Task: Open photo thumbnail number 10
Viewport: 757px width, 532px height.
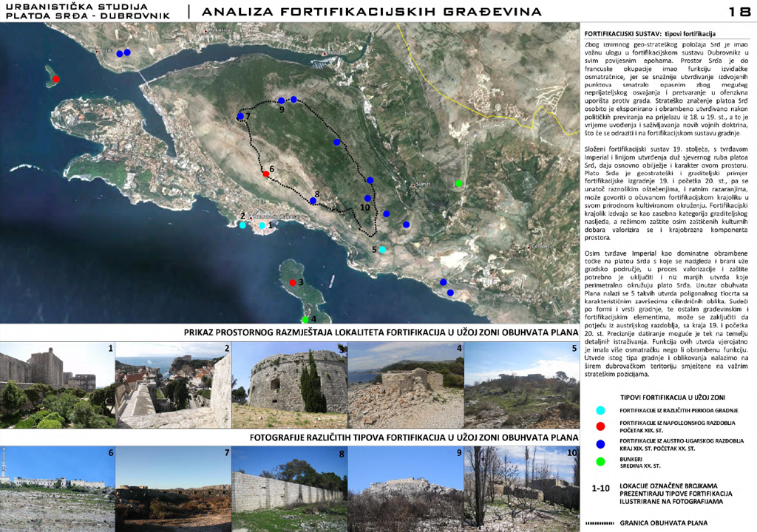Action: [521, 488]
